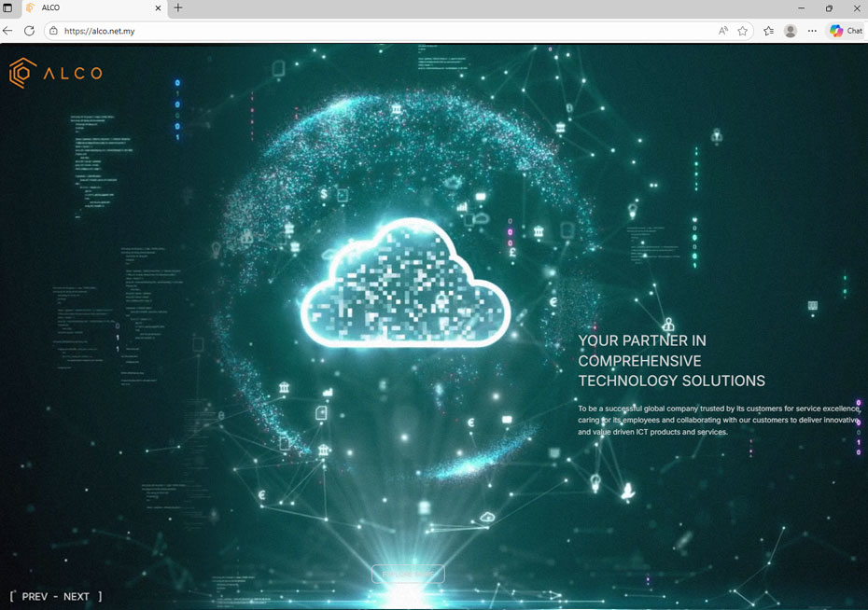Open the tab actions menu icon
Image resolution: width=868 pixels, height=610 pixels.
point(8,8)
